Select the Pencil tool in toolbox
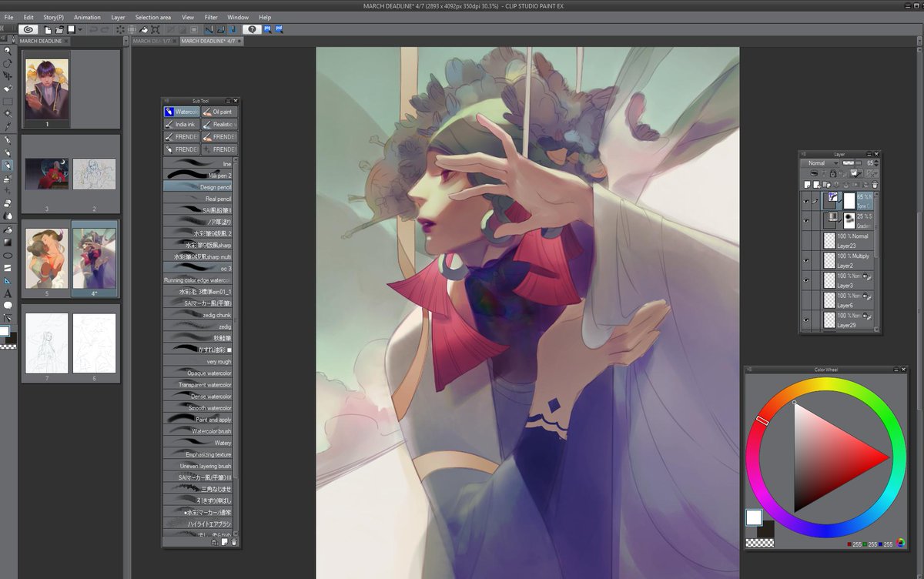 (8, 152)
